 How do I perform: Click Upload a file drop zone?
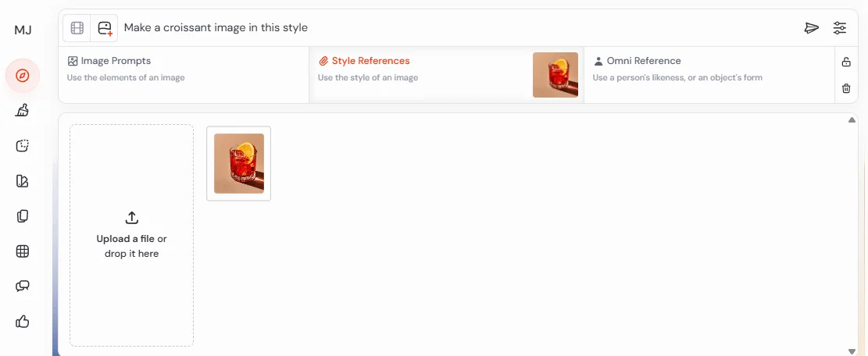click(x=132, y=236)
